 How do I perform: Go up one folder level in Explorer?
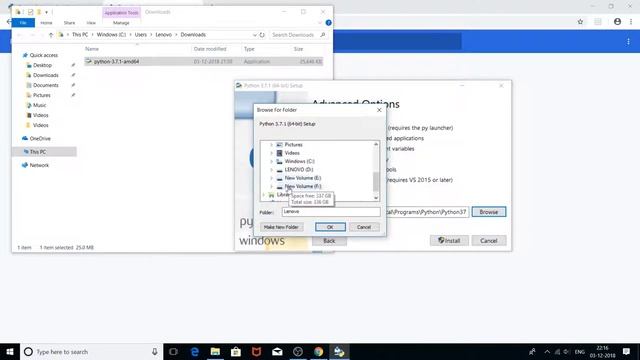coord(51,35)
